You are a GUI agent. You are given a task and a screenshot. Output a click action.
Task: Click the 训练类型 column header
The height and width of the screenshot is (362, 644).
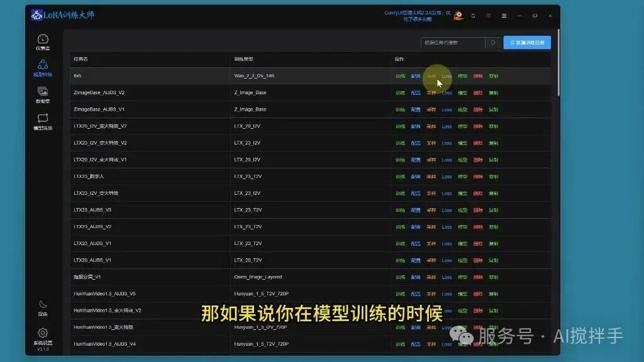coord(243,59)
